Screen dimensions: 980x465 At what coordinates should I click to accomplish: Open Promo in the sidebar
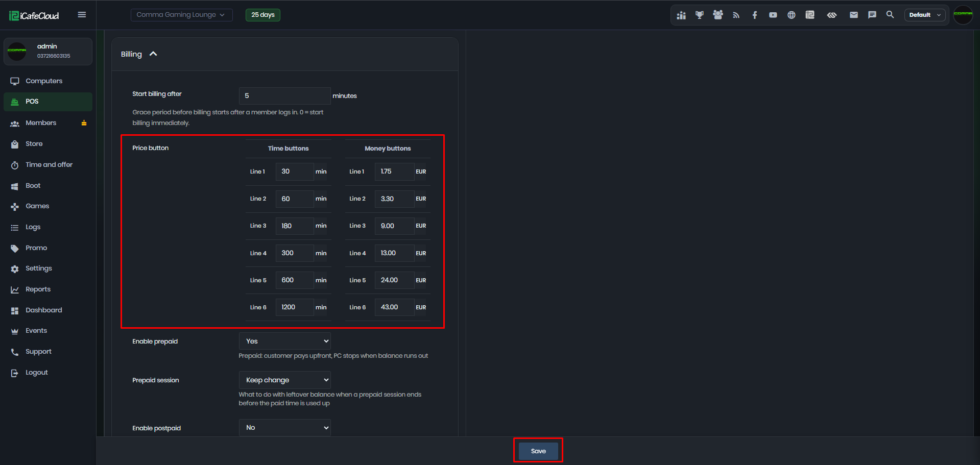(x=48, y=248)
